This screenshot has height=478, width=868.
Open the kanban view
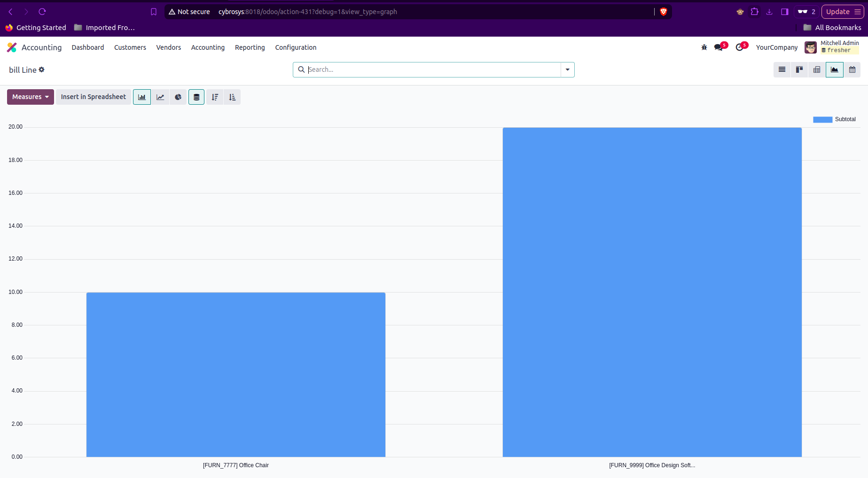click(799, 70)
